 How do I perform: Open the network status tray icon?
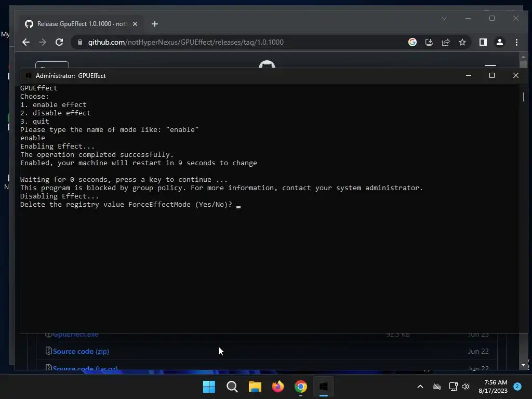[453, 387]
